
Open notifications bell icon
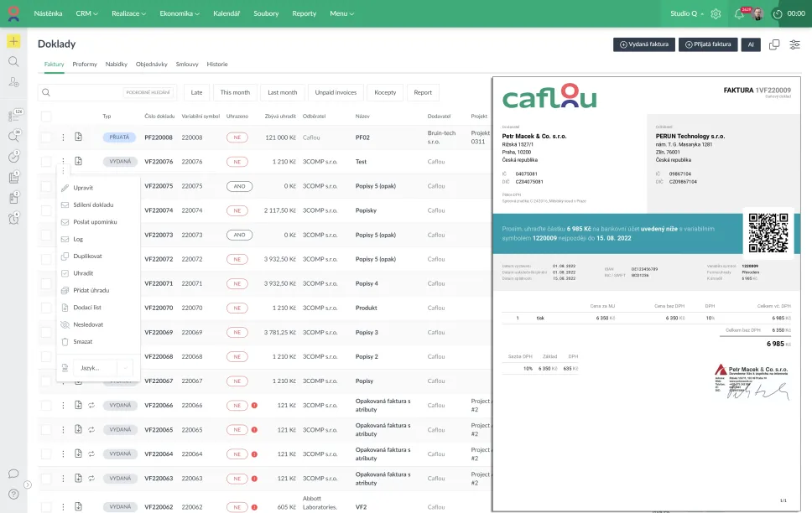[x=739, y=13]
